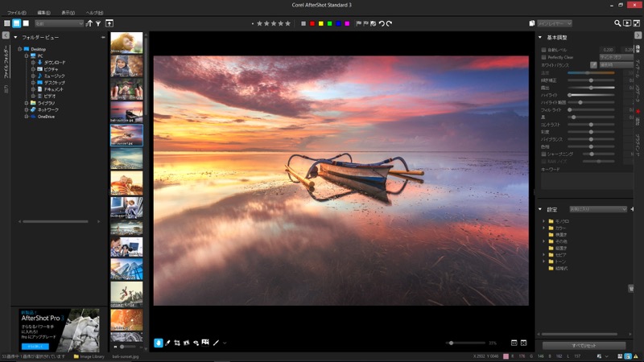Screen dimensions: 644x362
Task: Click the rotate left arrow icon
Action: point(382,23)
